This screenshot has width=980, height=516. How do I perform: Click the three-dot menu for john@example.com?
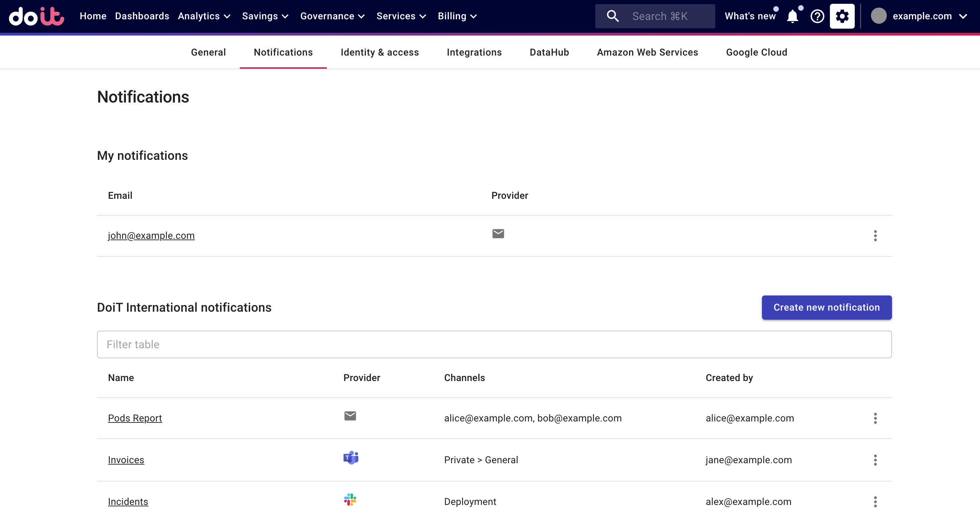tap(876, 235)
